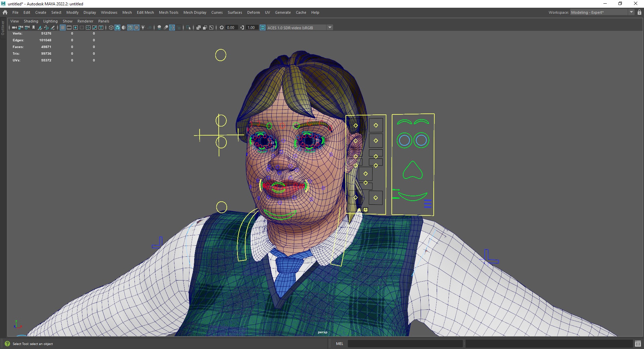Click the MEL command line input
The image size is (644, 349).
(405, 344)
